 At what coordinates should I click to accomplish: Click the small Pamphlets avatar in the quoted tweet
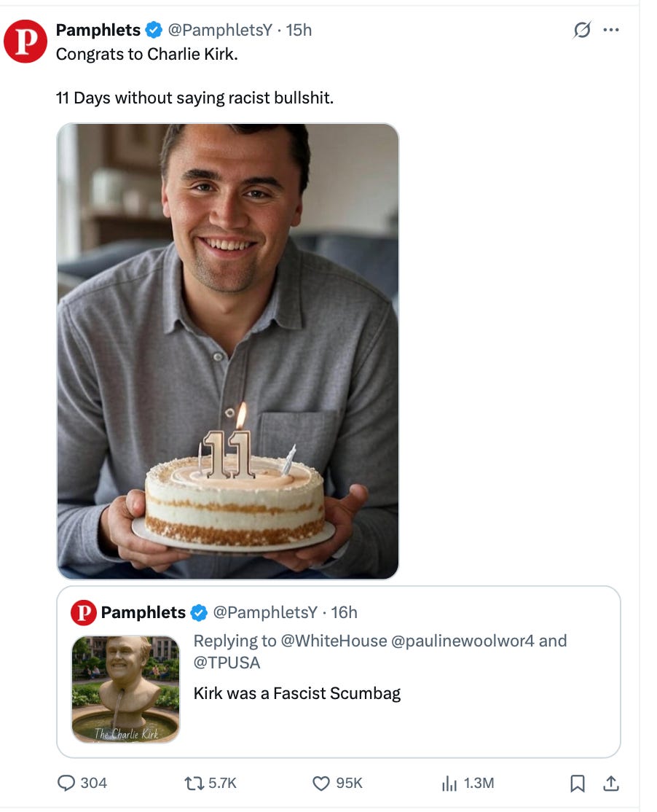[83, 612]
